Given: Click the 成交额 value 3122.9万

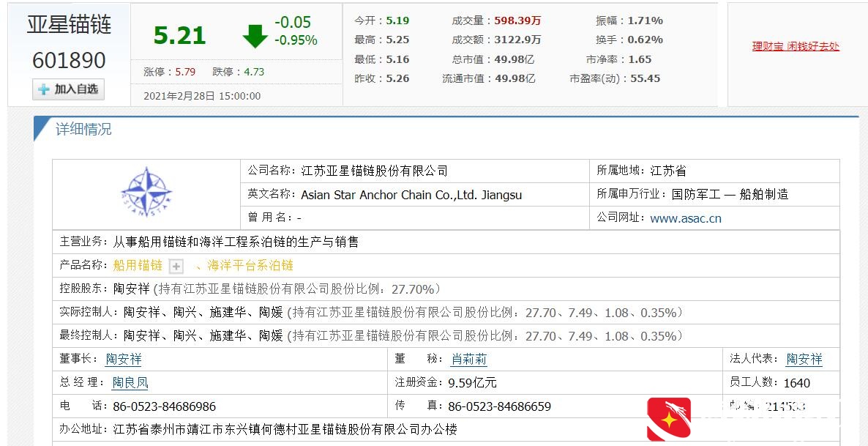Looking at the screenshot, I should pyautogui.click(x=517, y=40).
